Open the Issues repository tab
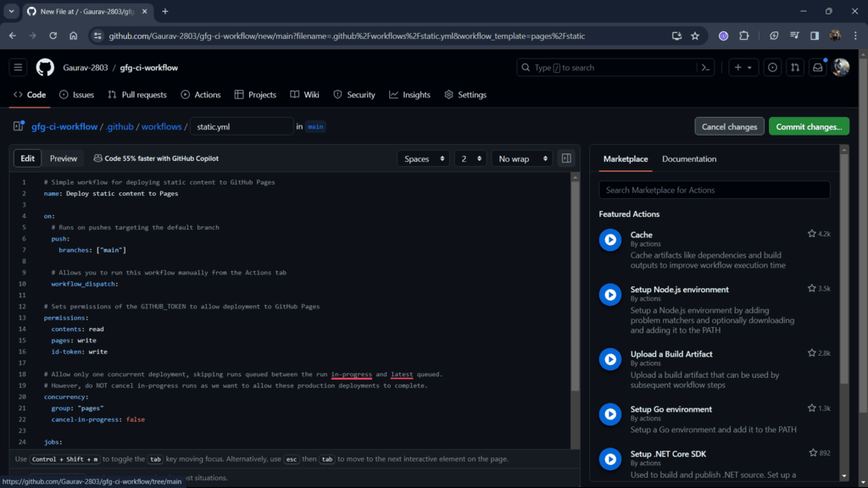Viewport: 868px width, 488px height. (x=77, y=95)
